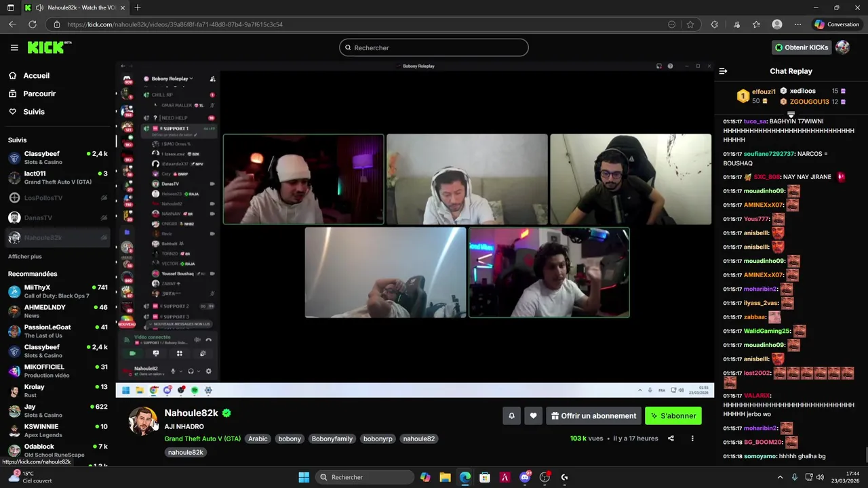Open lact011 channel in sidebar
The height and width of the screenshot is (488, 868).
pyautogui.click(x=58, y=178)
